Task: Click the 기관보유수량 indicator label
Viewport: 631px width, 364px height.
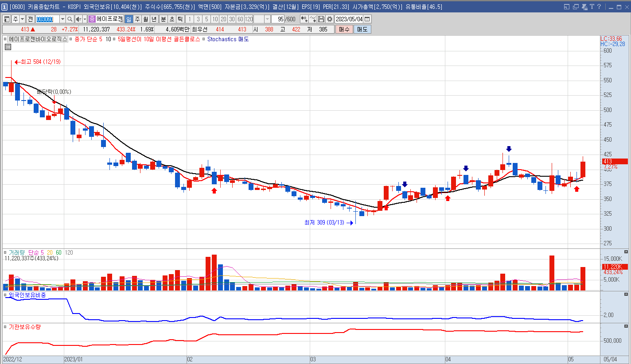Action: (x=24, y=327)
